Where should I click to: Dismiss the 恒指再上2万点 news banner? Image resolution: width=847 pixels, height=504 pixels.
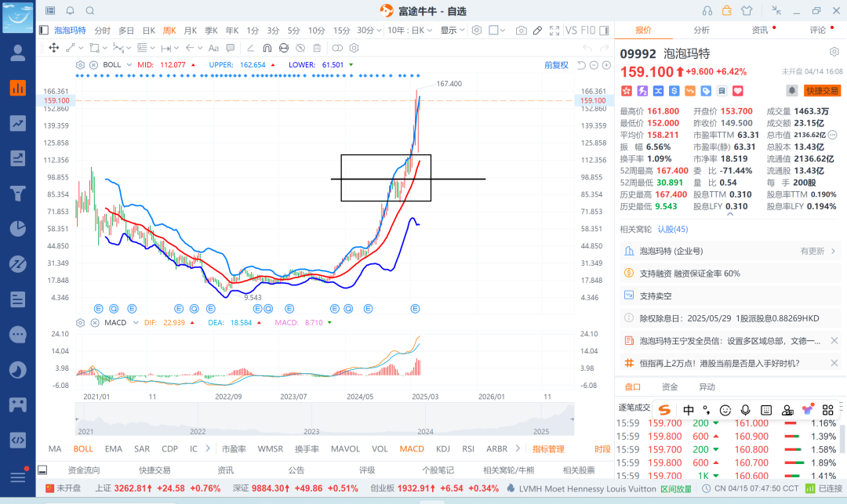(x=834, y=363)
